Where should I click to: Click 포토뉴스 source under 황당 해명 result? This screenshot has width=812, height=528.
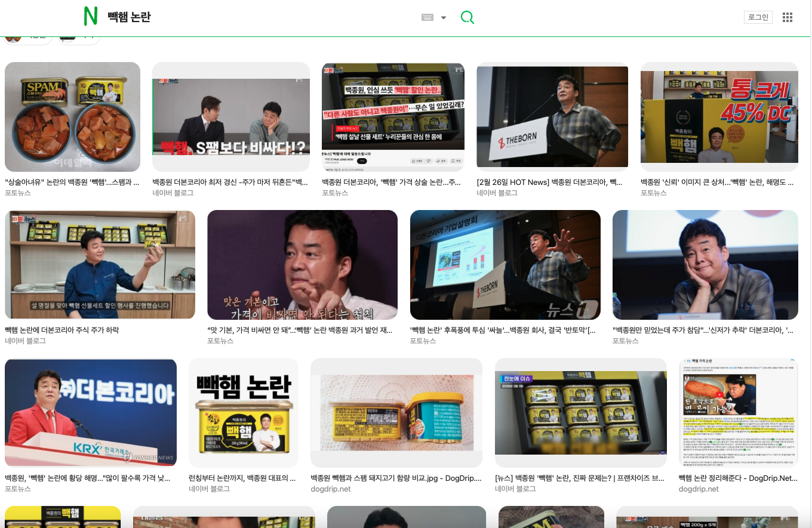coord(18,489)
